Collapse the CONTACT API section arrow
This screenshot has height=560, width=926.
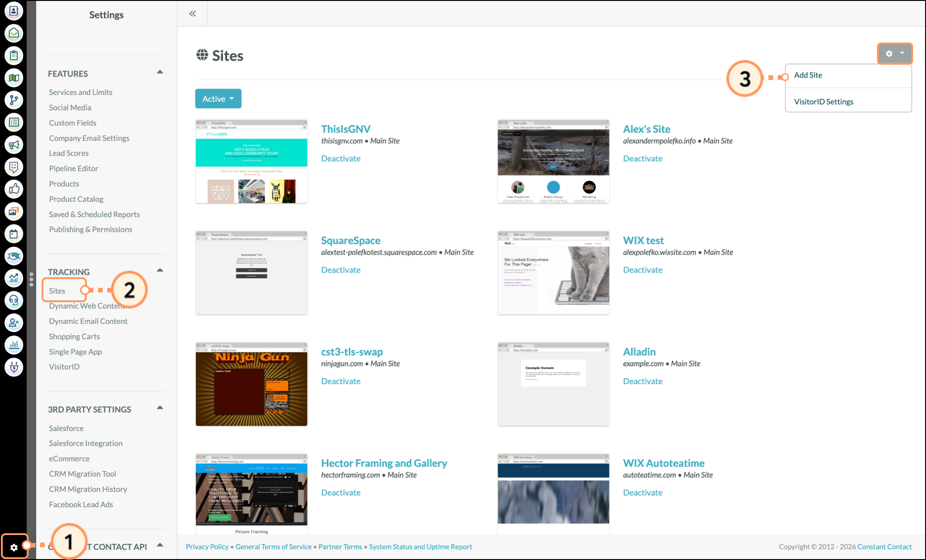tap(160, 545)
